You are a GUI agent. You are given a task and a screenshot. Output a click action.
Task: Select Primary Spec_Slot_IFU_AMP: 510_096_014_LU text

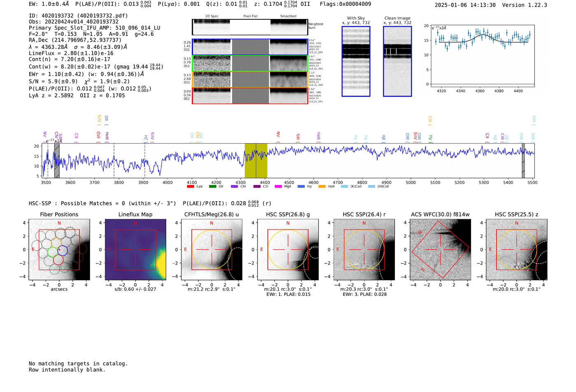(95, 28)
